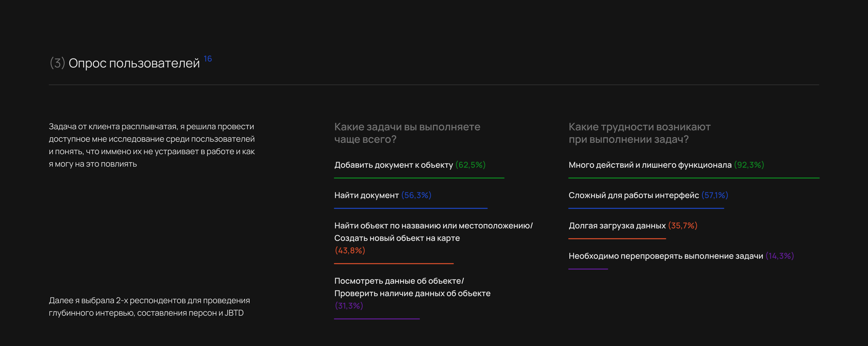Click the purple 14,3% percentage
Screen dimensions: 868x346
tap(779, 256)
